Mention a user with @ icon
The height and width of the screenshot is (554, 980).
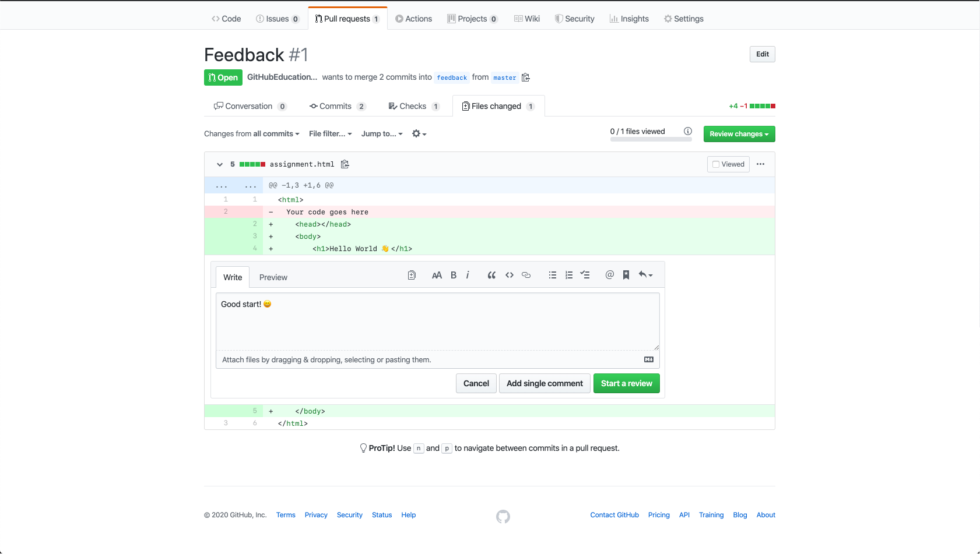(x=610, y=275)
